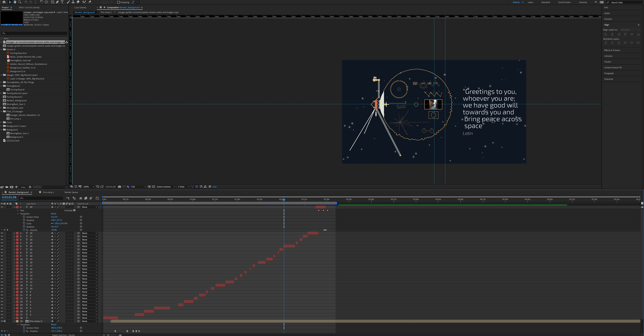
Task: Open the Active Camera dropdown
Action: tap(166, 187)
